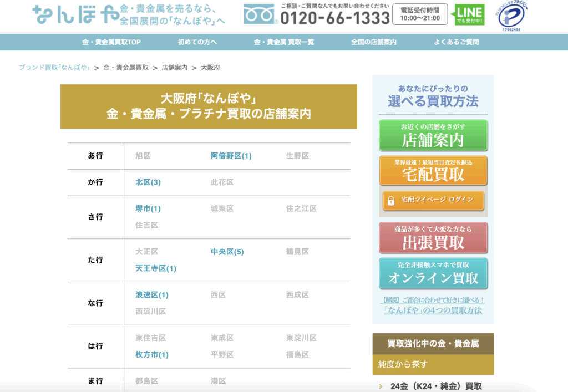Image resolution: width=568 pixels, height=392 pixels.
Task: Open 宅配マイページ ログイン with lock icon
Action: [433, 200]
